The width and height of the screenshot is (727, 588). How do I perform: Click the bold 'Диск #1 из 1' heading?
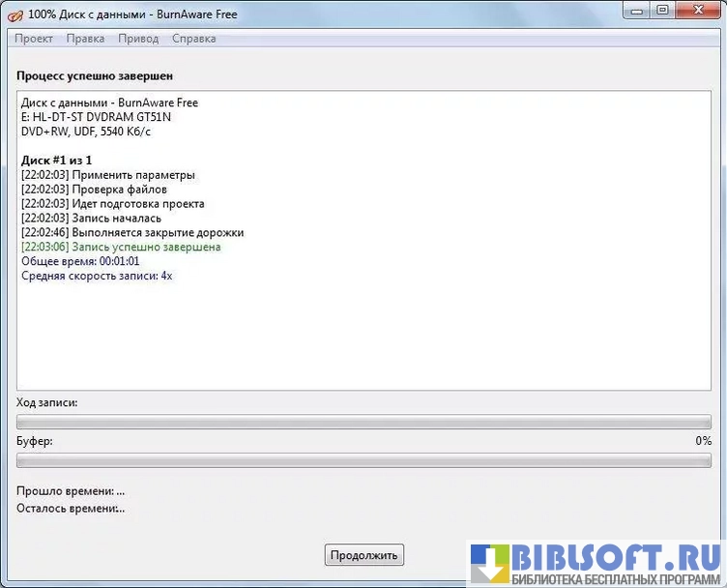click(x=56, y=160)
